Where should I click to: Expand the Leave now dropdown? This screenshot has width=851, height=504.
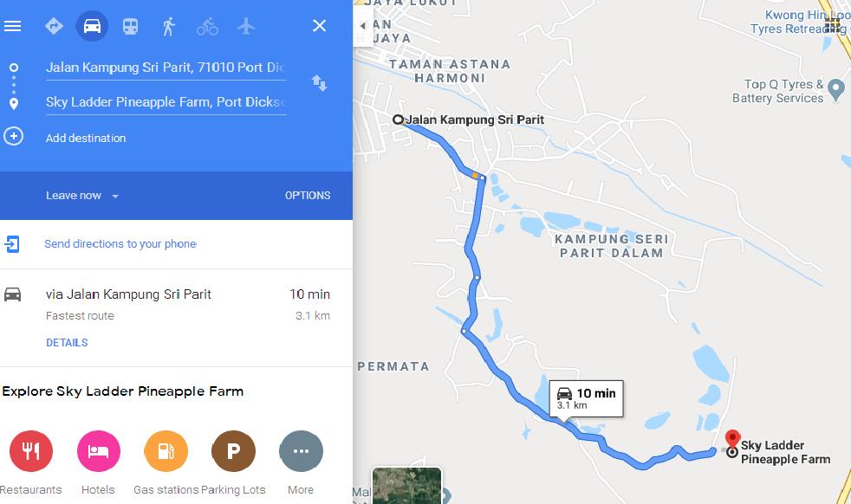[82, 196]
